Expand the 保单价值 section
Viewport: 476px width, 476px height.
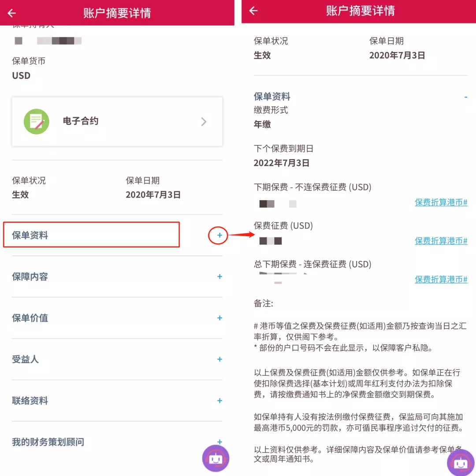[x=220, y=318]
